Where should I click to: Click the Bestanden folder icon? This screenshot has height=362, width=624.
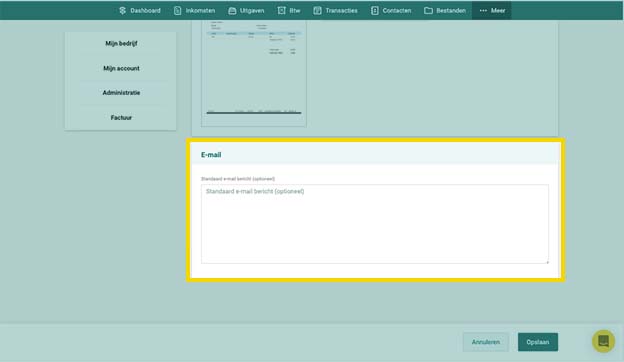428,11
